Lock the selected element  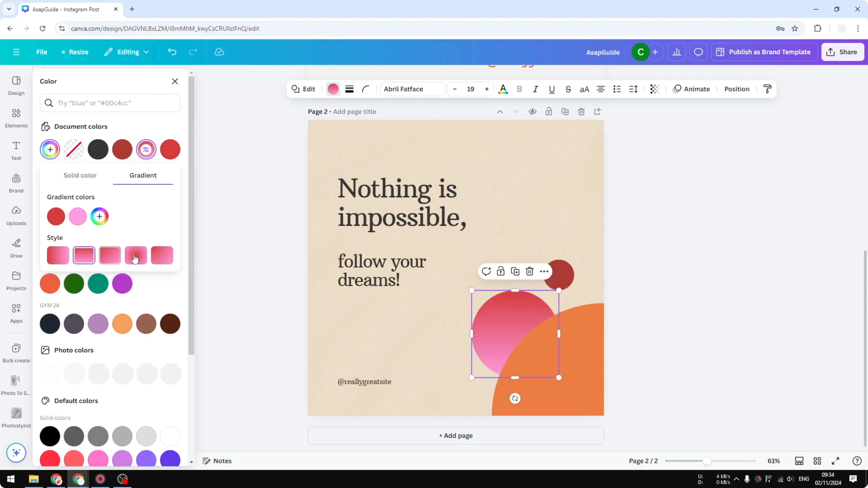(x=501, y=271)
